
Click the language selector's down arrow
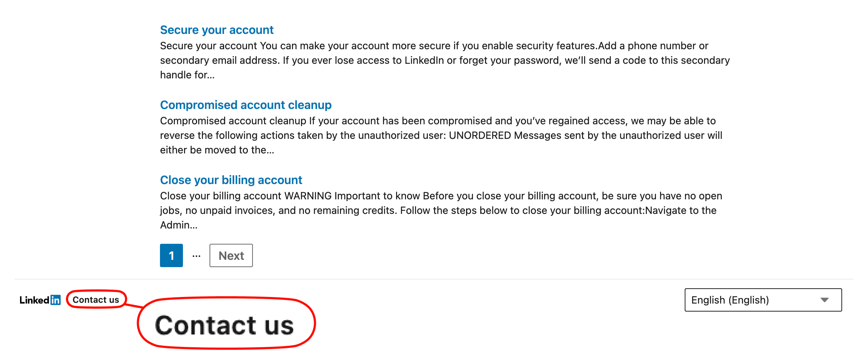(x=825, y=300)
